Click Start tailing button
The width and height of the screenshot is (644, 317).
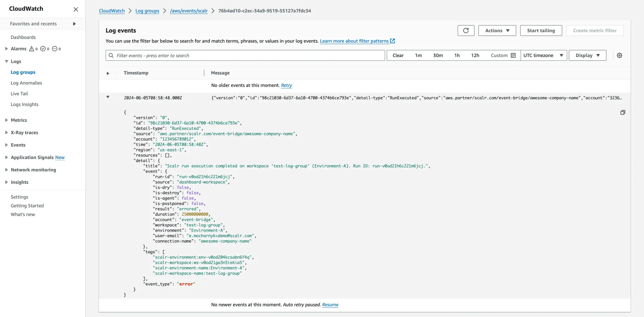(541, 31)
